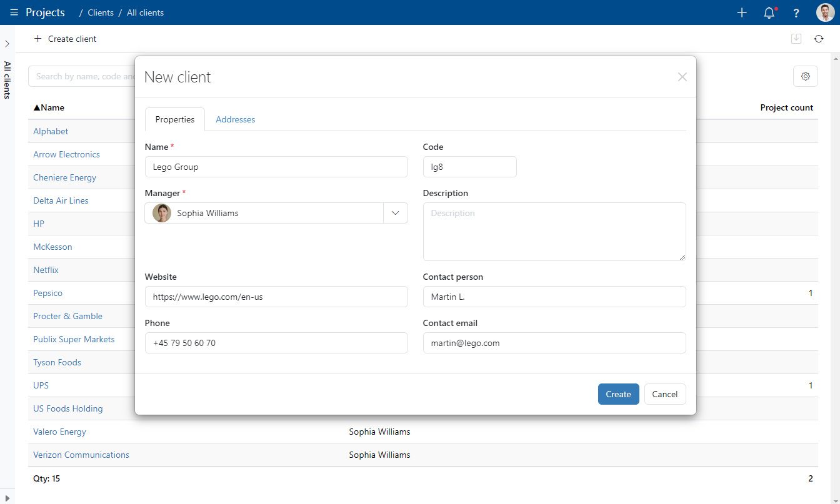
Task: Click the vertical All clients sidebar label
Action: pyautogui.click(x=7, y=80)
